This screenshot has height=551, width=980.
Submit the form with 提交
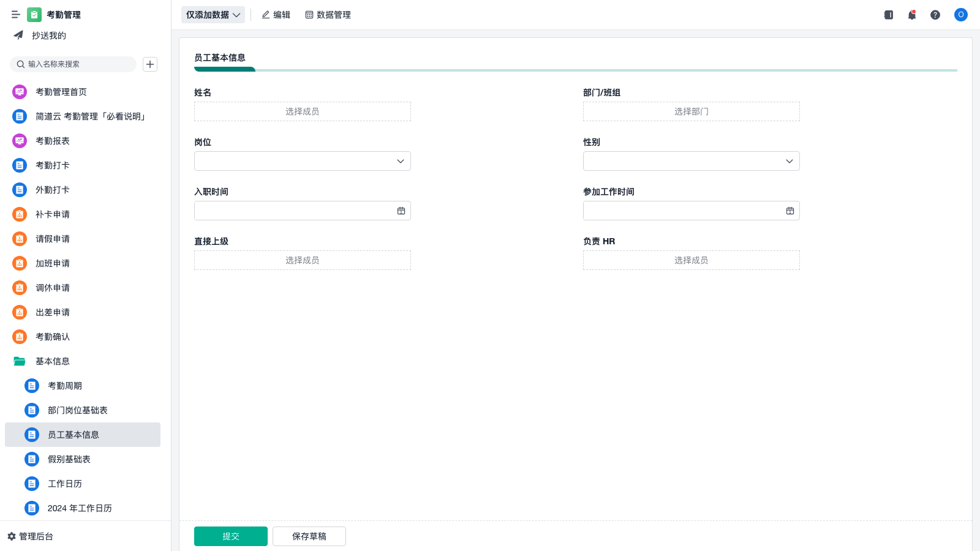pyautogui.click(x=231, y=536)
